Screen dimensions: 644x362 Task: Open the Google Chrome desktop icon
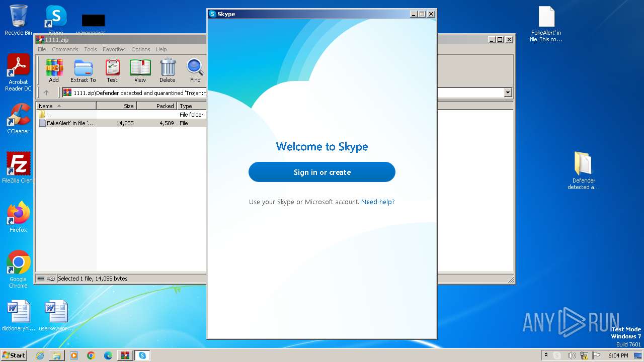coord(18,269)
